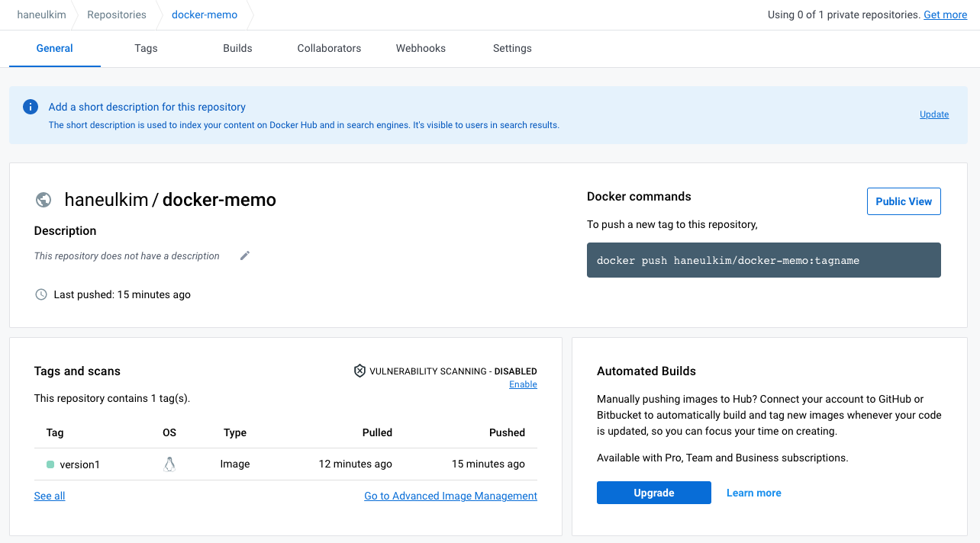Screen dimensions: 980x543
Task: Click See all tags link
Action: [50, 496]
